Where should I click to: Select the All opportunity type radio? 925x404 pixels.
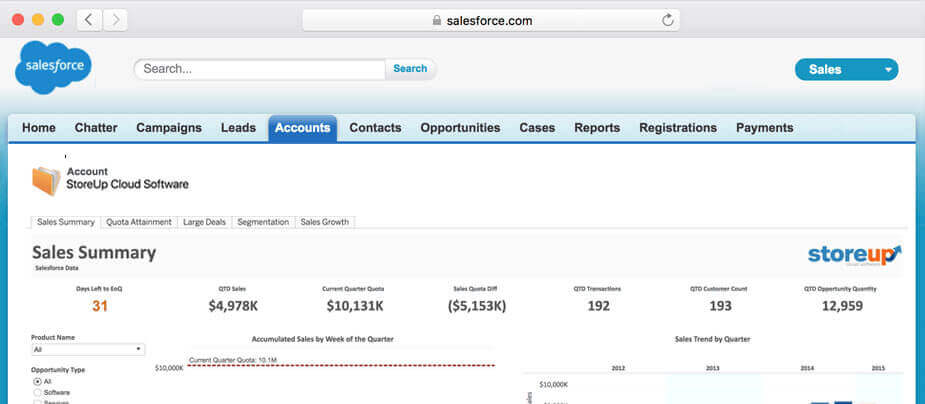38,382
